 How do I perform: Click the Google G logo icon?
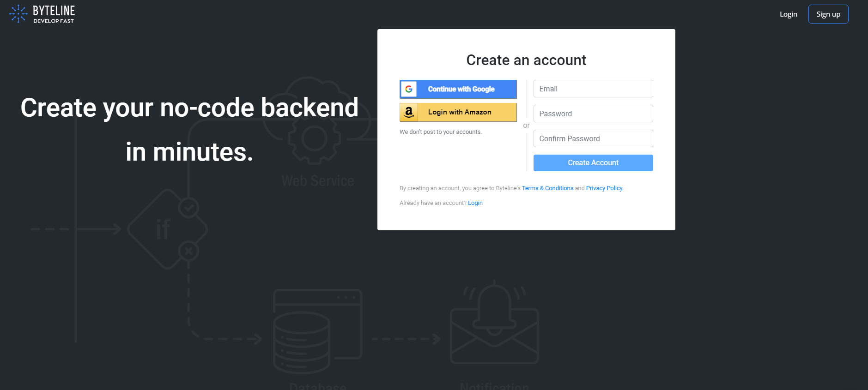[409, 89]
